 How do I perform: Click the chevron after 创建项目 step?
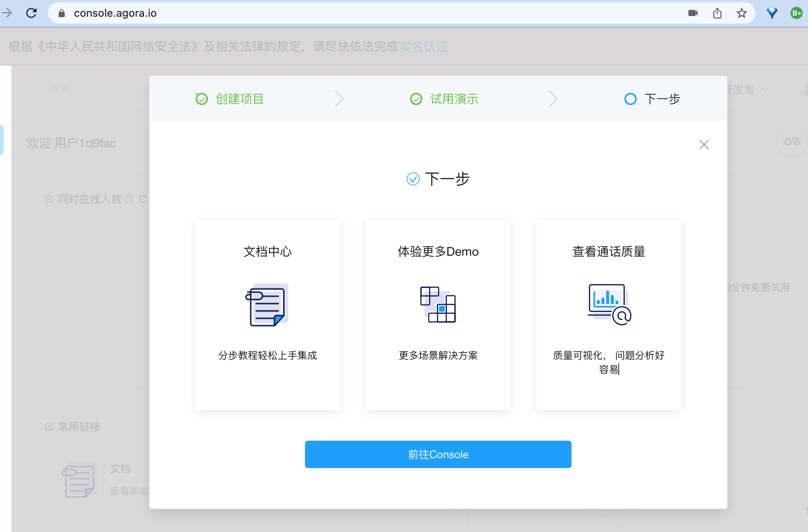pos(339,99)
